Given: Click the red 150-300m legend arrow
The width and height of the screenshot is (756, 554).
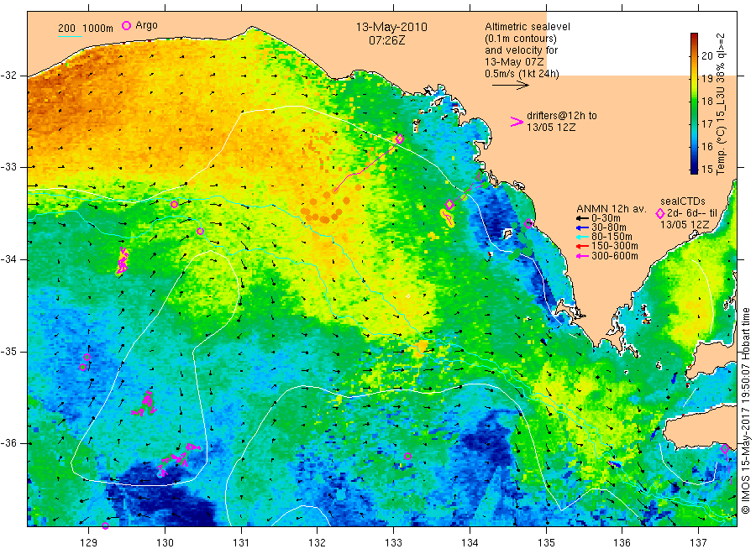Looking at the screenshot, I should 581,247.
